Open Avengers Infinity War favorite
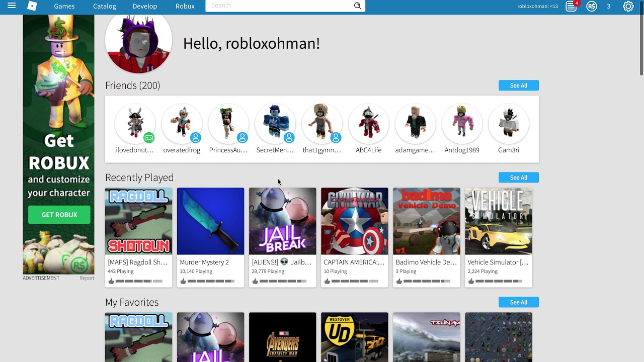Viewport: 644px width, 362px height. pyautogui.click(x=282, y=337)
